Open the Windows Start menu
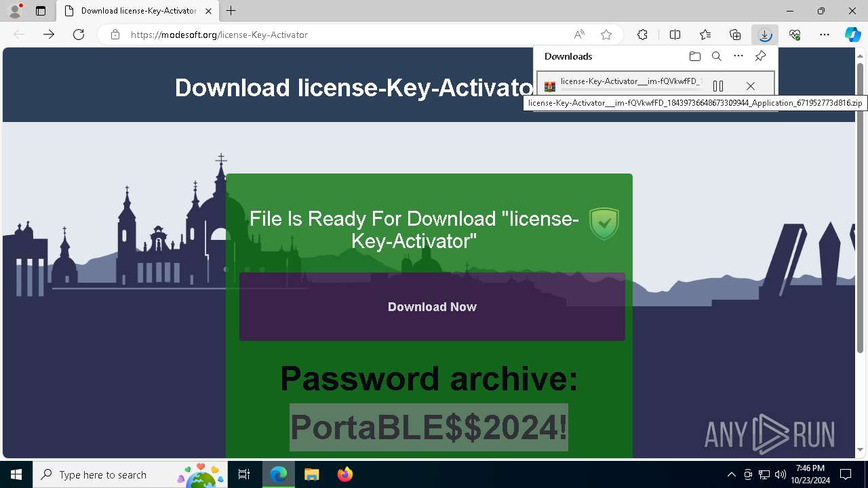 16,474
